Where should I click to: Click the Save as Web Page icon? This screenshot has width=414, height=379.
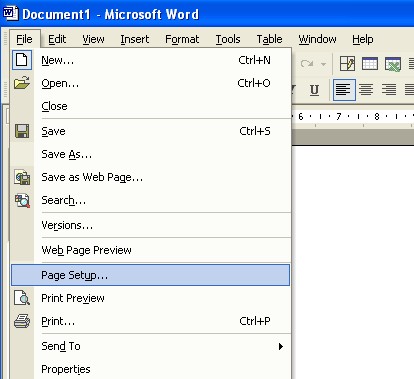tap(22, 177)
